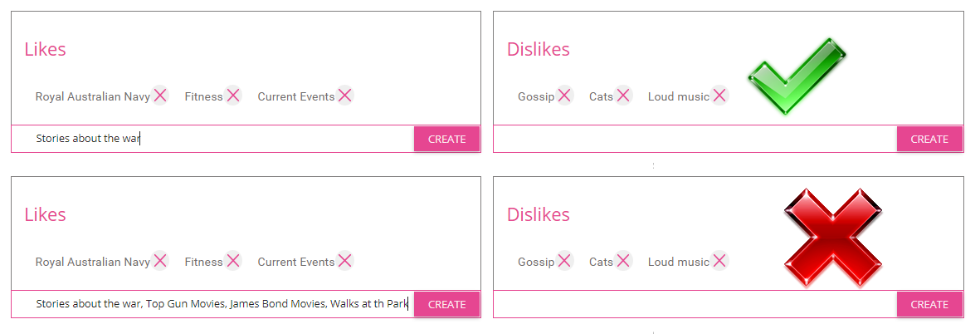Remove Gossip tag in top Dislikes panel
Image resolution: width=980 pixels, height=334 pixels.
click(x=563, y=95)
